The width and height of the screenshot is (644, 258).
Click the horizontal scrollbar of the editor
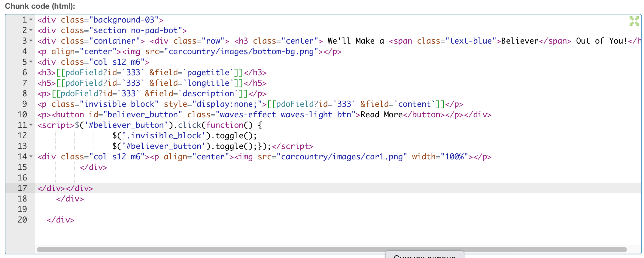click(x=332, y=249)
